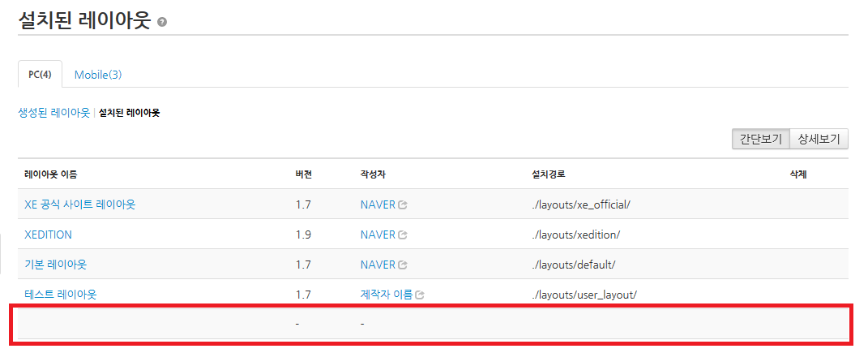This screenshot has height=353, width=868.
Task: Visit NAVER author link in XE 공식 row
Action: click(x=378, y=204)
